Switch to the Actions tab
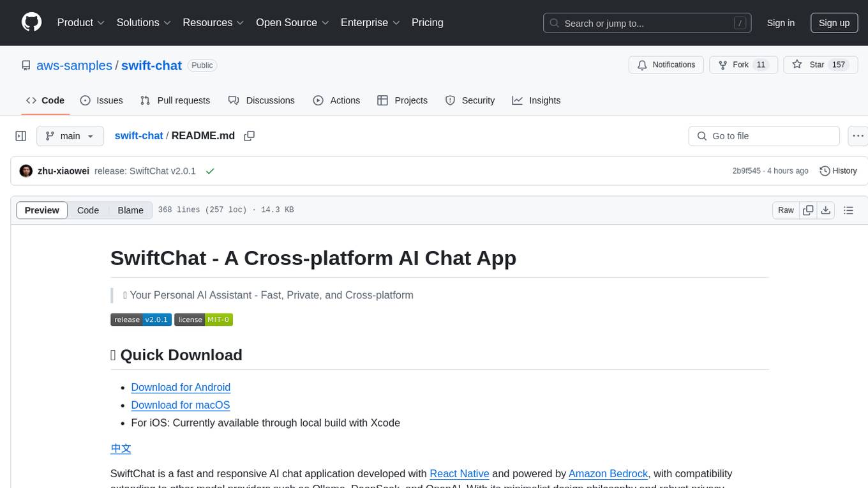Image resolution: width=868 pixels, height=488 pixels. (x=336, y=100)
